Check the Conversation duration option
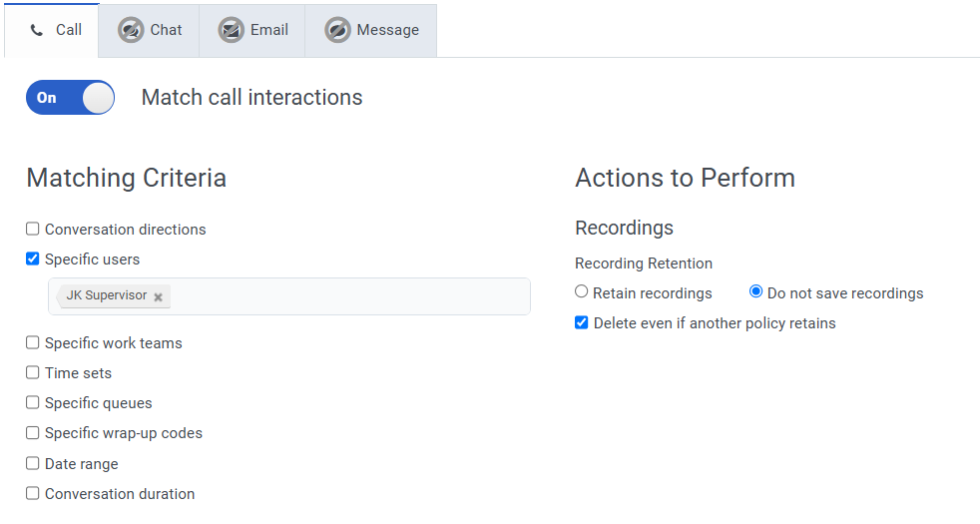The width and height of the screenshot is (980, 524). pyautogui.click(x=33, y=494)
